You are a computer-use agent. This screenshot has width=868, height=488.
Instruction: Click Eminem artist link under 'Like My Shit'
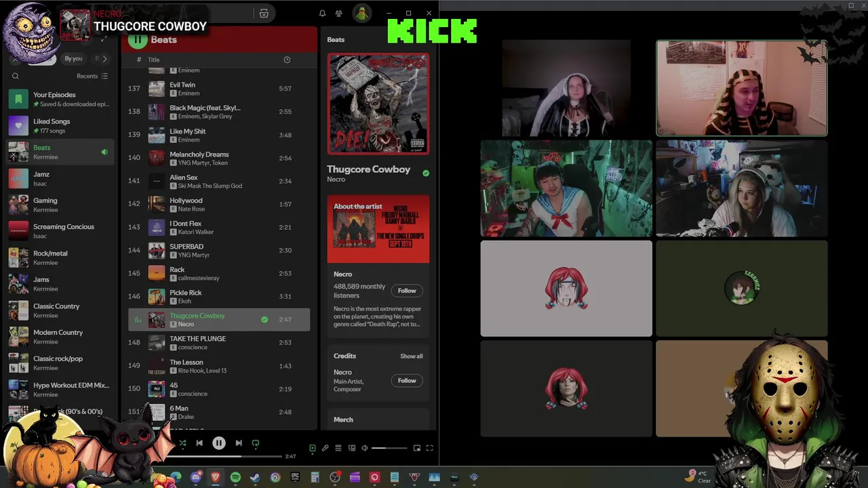tap(189, 140)
